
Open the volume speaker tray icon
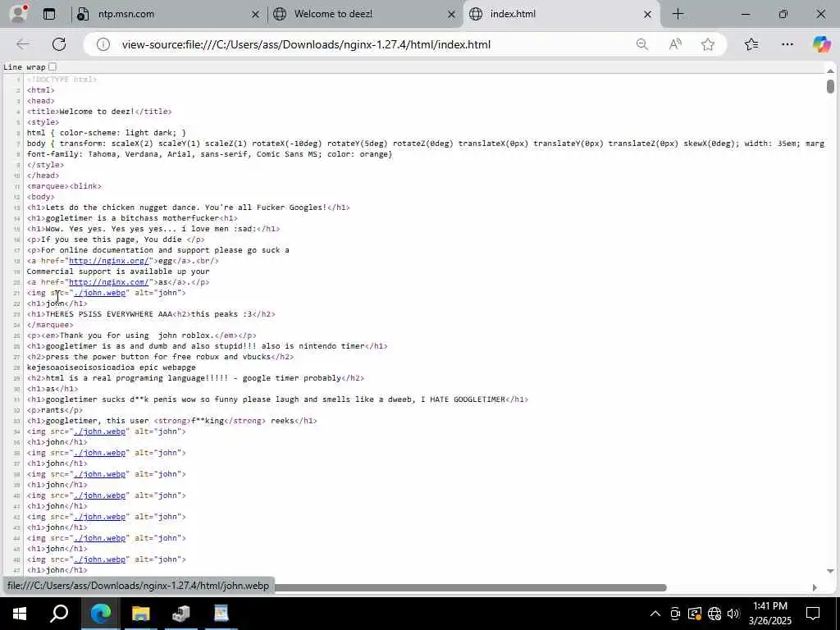coord(733,614)
